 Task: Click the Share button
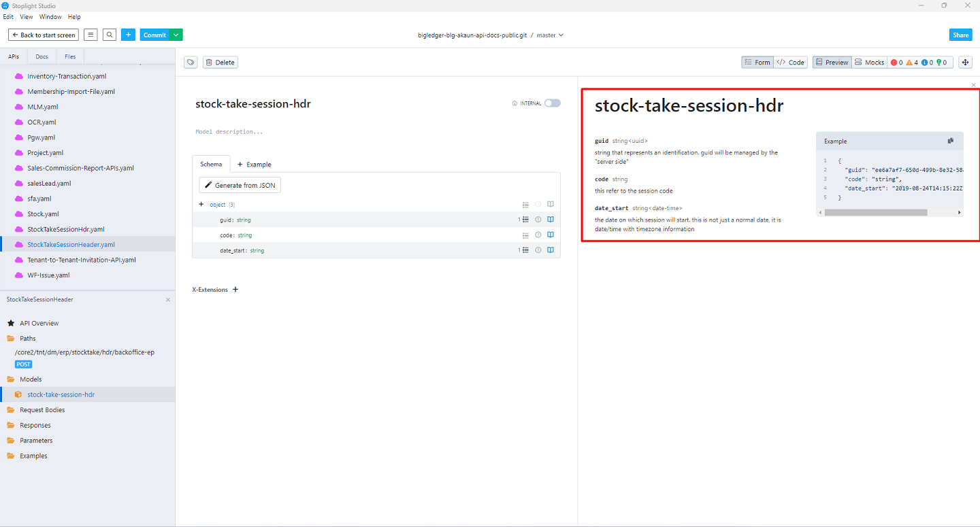[960, 35]
